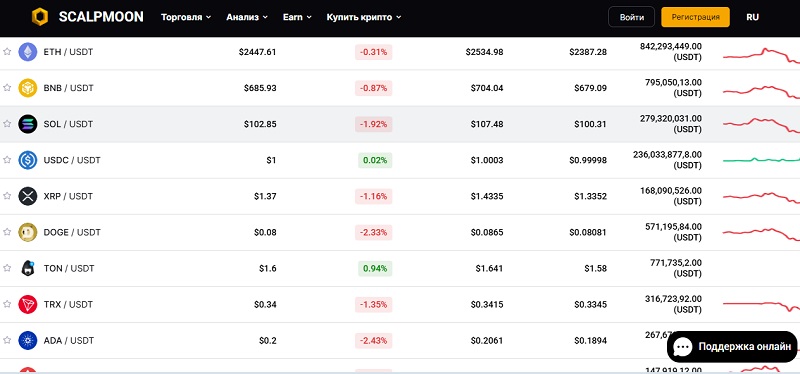Viewport: 800px width, 374px height.
Task: Select the BNB price $685.93
Action: pos(260,88)
